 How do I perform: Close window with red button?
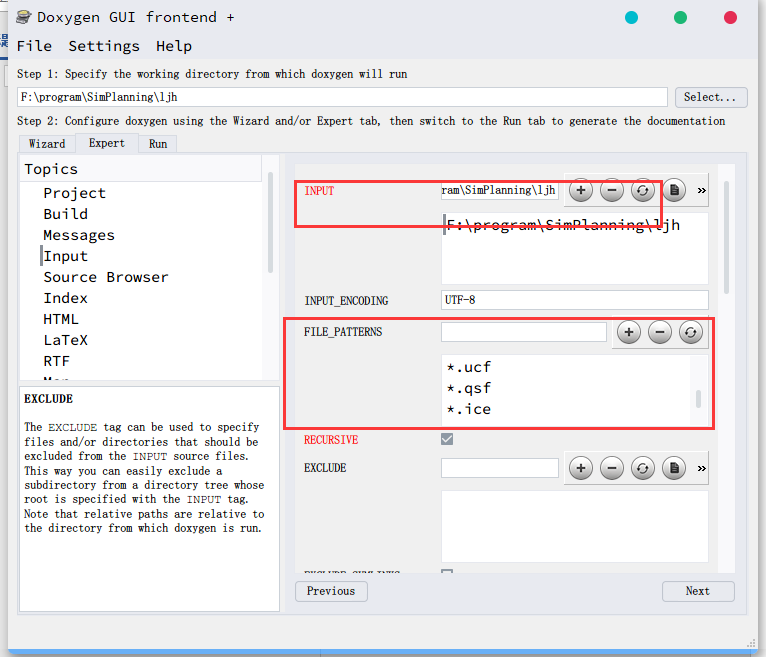pos(730,18)
